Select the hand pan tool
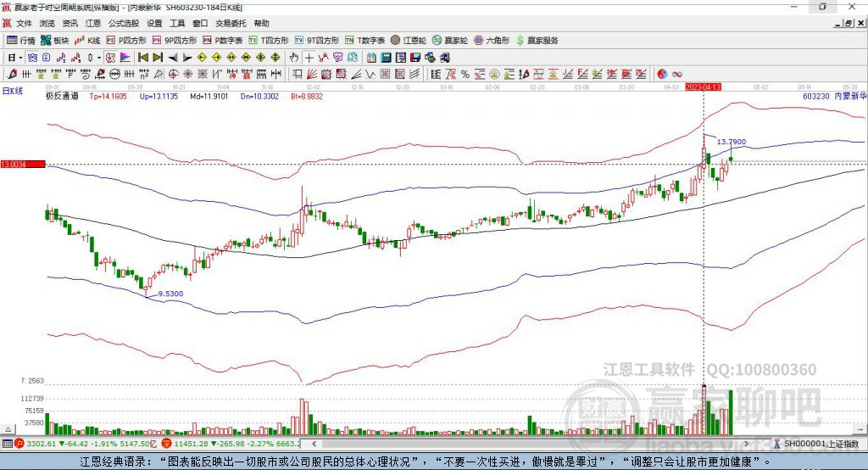Viewport: 868px width, 470px height. click(x=294, y=57)
